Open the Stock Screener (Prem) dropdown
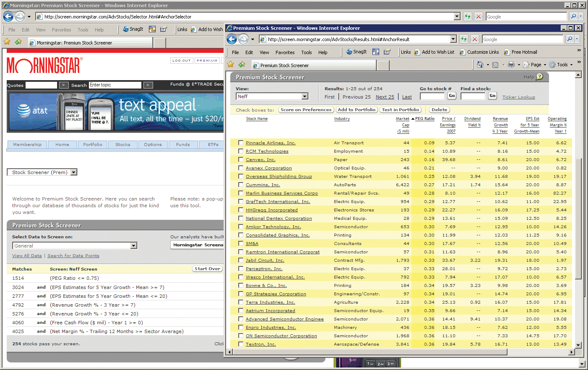 click(x=74, y=172)
